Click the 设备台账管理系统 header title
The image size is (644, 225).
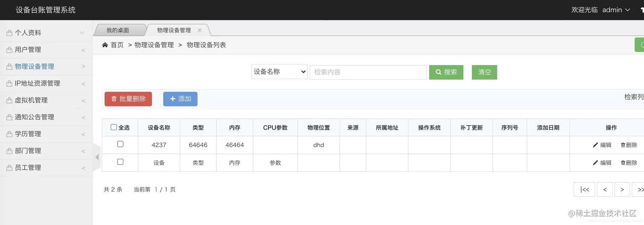(46, 10)
